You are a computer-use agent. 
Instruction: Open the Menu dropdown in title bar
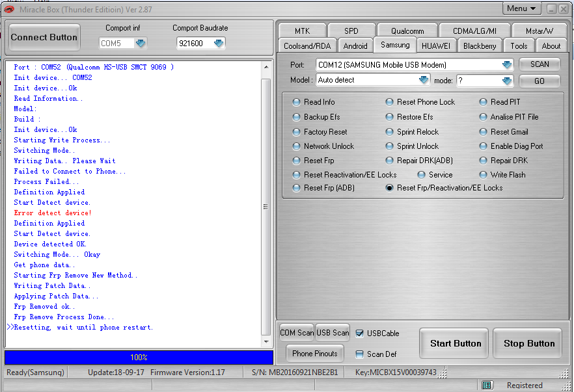click(522, 8)
